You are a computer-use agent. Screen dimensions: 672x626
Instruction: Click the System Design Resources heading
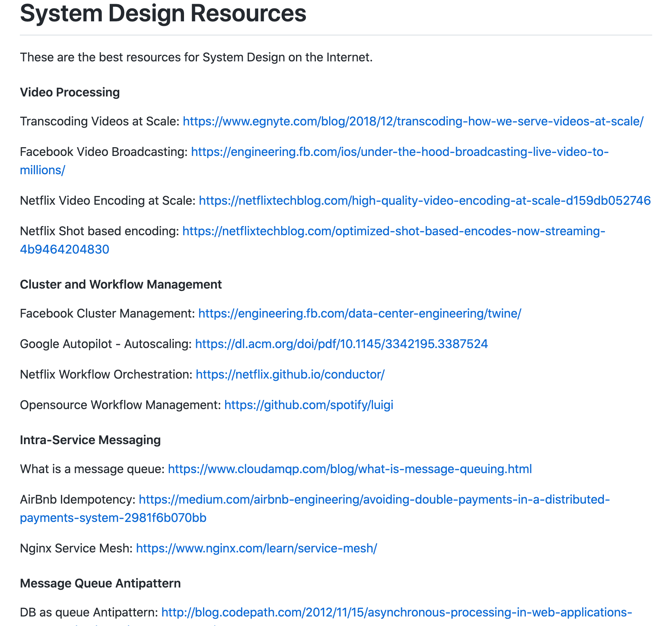163,13
